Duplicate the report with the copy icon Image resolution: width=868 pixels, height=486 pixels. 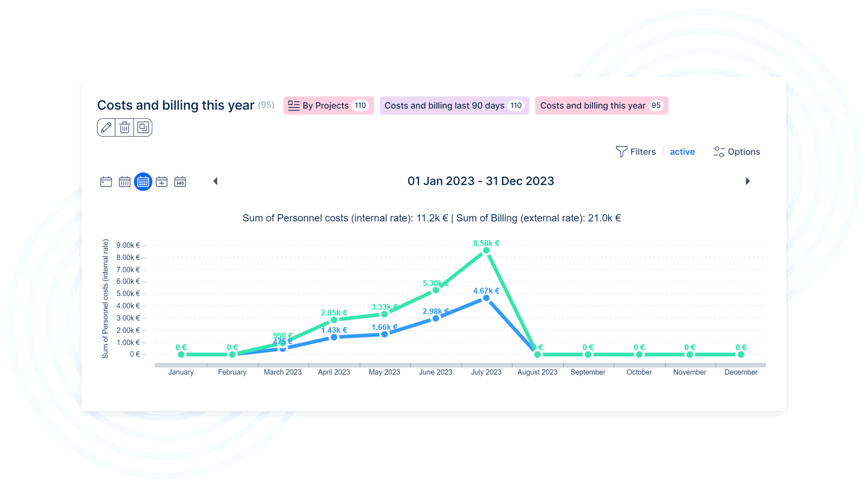pos(143,128)
